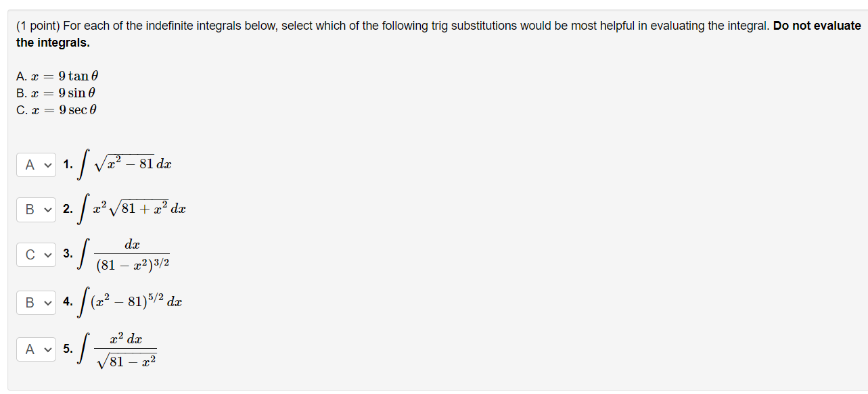This screenshot has width=868, height=394.
Task: Click the chevron beside the B selection for problem 2
Action: coord(47,210)
